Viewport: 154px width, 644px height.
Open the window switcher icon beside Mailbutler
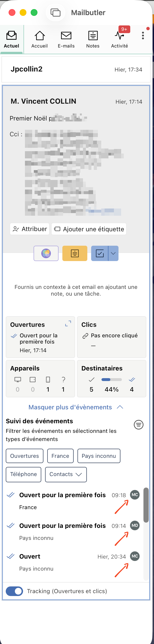55,12
